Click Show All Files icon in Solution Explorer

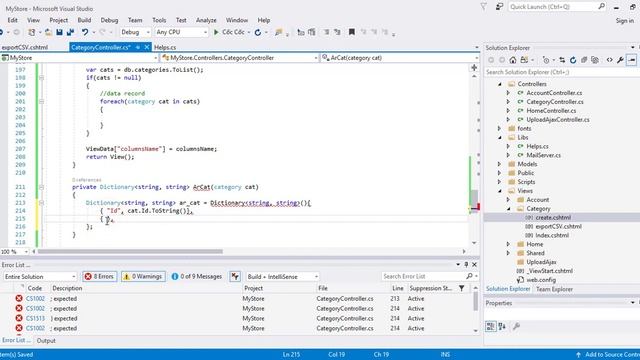[x=595, y=60]
